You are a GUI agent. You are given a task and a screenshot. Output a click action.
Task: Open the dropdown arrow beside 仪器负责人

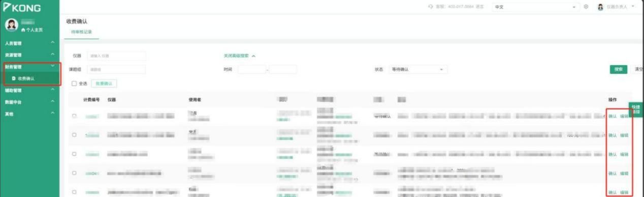pyautogui.click(x=633, y=7)
